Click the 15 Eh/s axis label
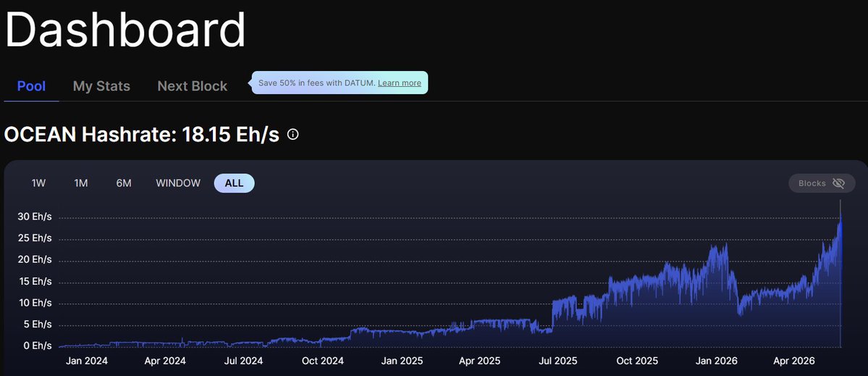The height and width of the screenshot is (376, 868). coord(34,281)
